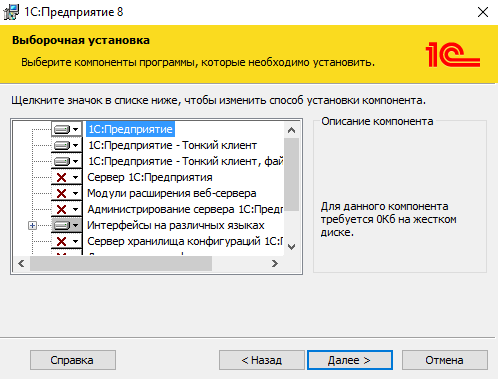Click the horizontal scroll right arrow

pyautogui.click(x=275, y=264)
